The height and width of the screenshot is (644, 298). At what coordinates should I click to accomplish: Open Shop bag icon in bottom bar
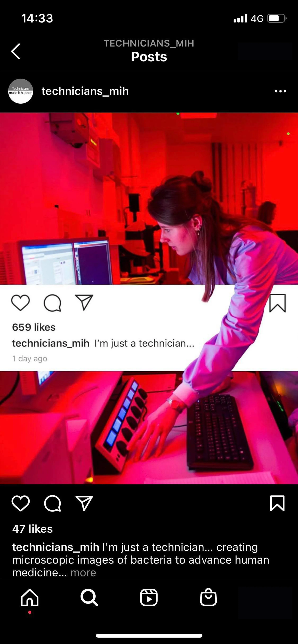(208, 598)
